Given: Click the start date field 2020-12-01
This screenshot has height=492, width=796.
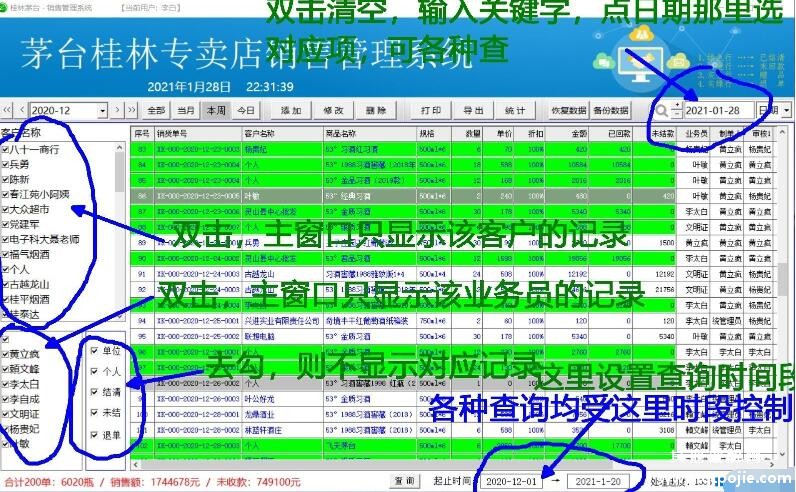Looking at the screenshot, I should (x=511, y=481).
